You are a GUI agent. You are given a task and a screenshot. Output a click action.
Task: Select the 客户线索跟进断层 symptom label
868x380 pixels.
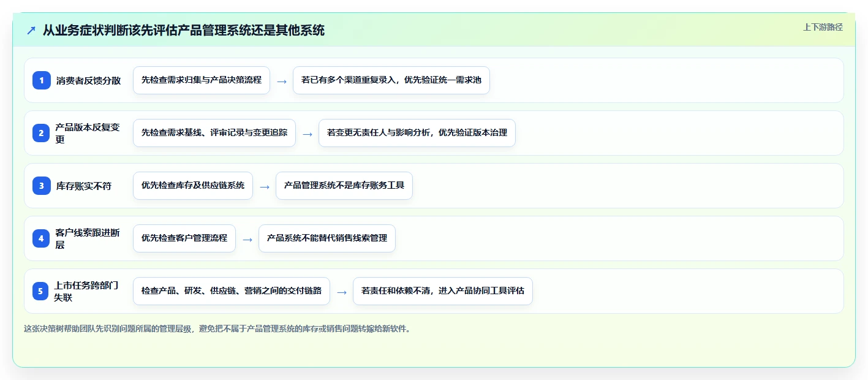pyautogui.click(x=88, y=238)
